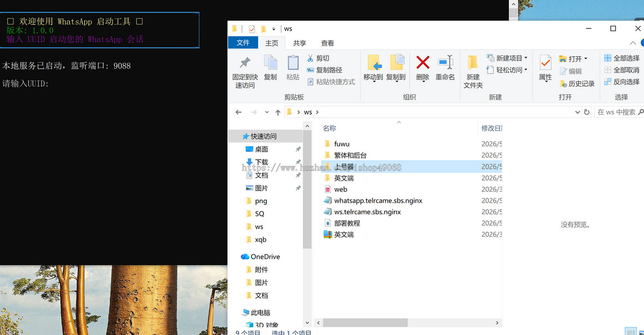Choose 全部取消 select none
Image resolution: width=644 pixels, height=335 pixels.
621,70
